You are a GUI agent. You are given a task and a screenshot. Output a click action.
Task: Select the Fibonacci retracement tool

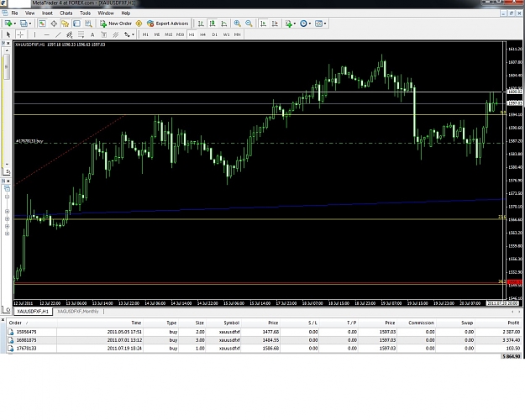click(81, 34)
